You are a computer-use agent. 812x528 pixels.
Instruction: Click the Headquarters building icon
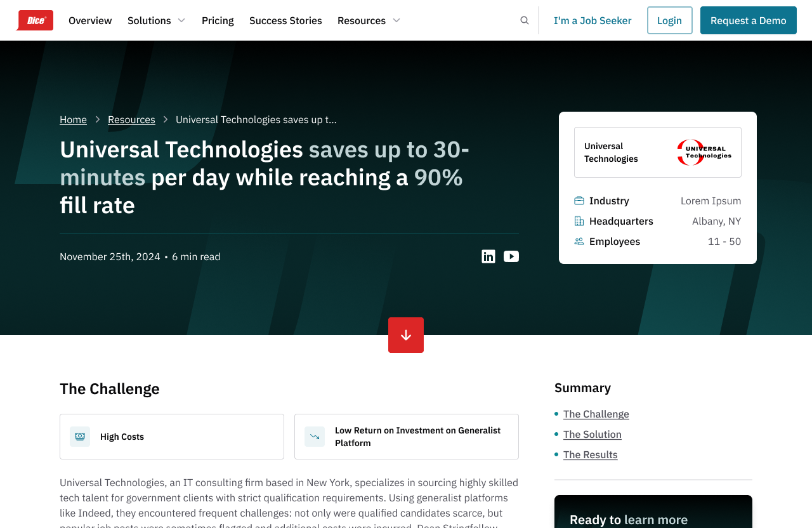pyautogui.click(x=579, y=221)
